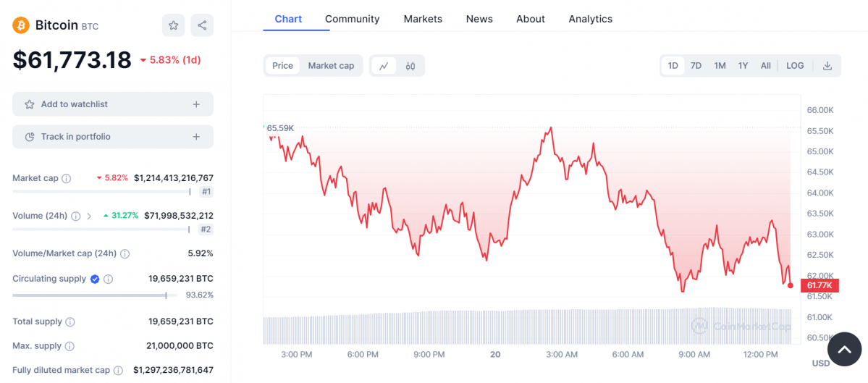Select the Price toggle option
The height and width of the screenshot is (383, 868).
click(282, 66)
